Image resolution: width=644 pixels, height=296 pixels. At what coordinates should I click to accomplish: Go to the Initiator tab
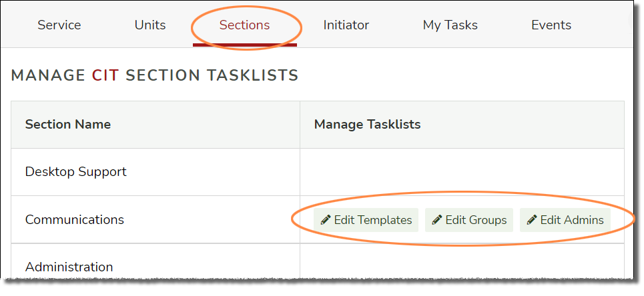click(x=346, y=25)
